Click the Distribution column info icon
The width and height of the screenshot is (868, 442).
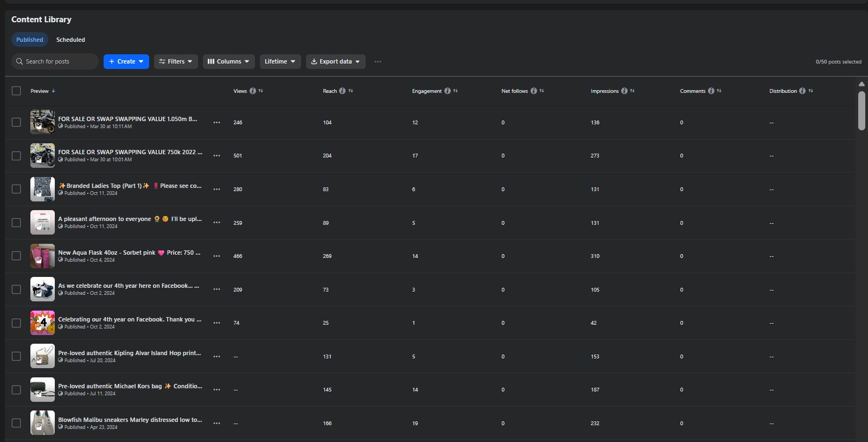802,91
